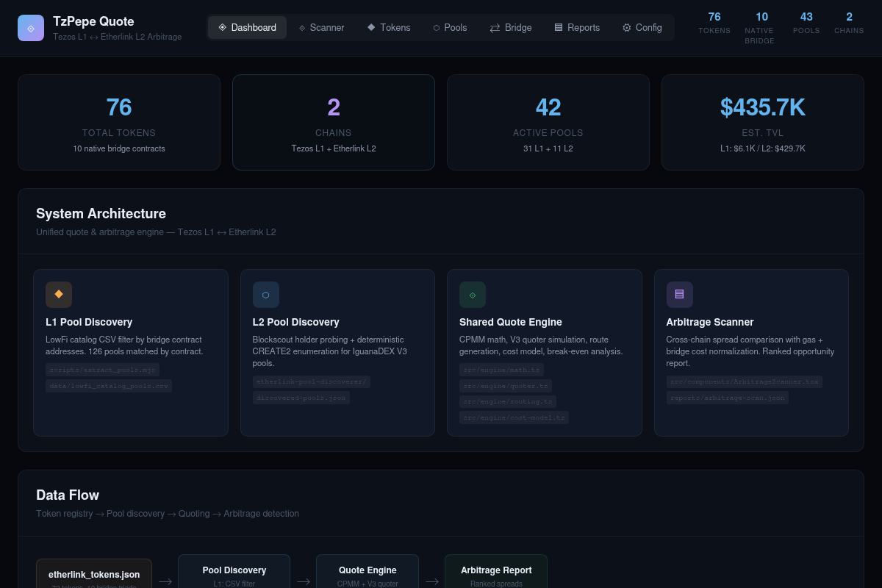Select the Active Pools stat card
Image resolution: width=882 pixels, height=588 pixels.
tap(548, 122)
